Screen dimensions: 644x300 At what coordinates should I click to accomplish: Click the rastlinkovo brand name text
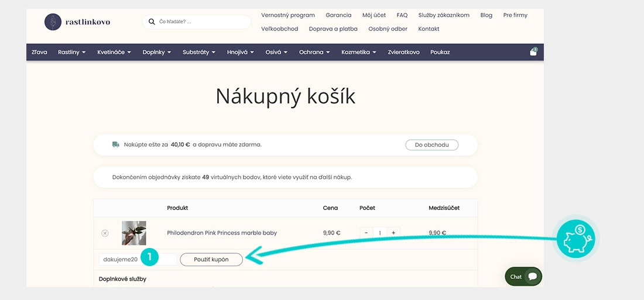pyautogui.click(x=88, y=22)
